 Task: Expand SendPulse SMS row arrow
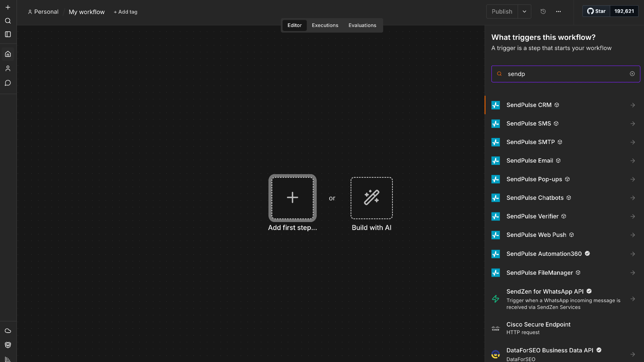tap(633, 123)
